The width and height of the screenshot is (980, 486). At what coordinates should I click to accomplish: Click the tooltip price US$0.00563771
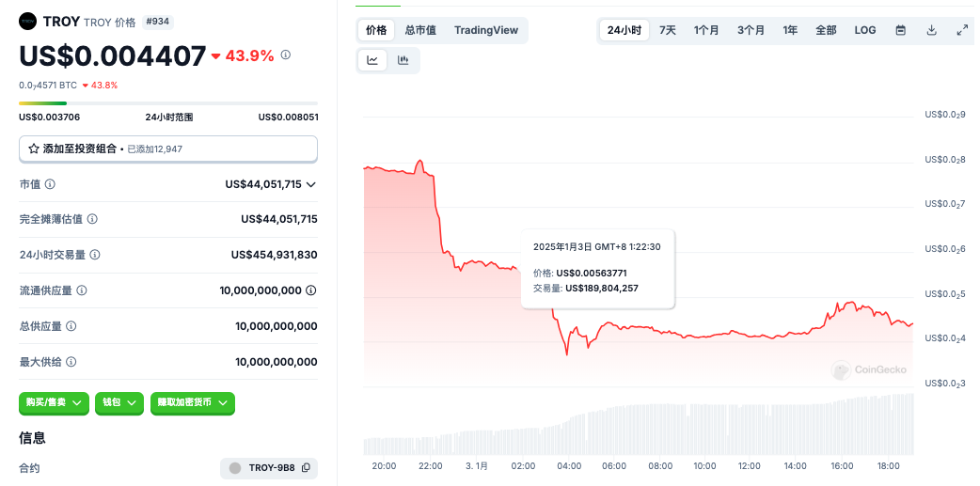tap(592, 273)
